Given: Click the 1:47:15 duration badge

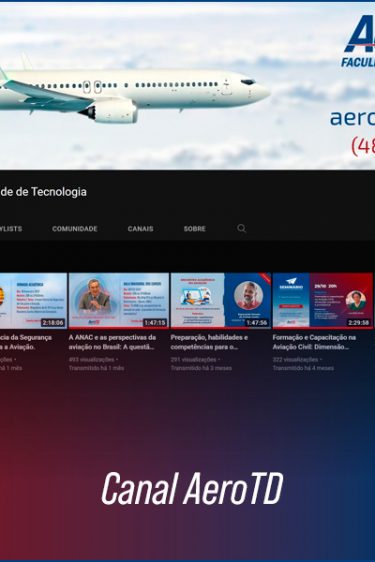Looking at the screenshot, I should coord(155,323).
